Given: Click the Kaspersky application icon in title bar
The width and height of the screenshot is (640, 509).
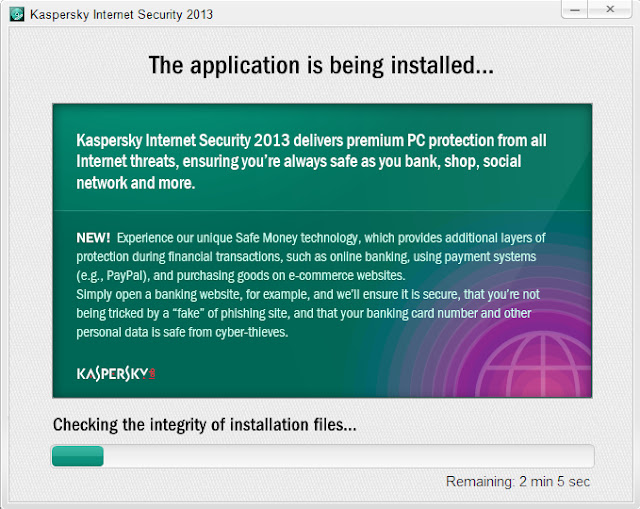Looking at the screenshot, I should pos(17,14).
